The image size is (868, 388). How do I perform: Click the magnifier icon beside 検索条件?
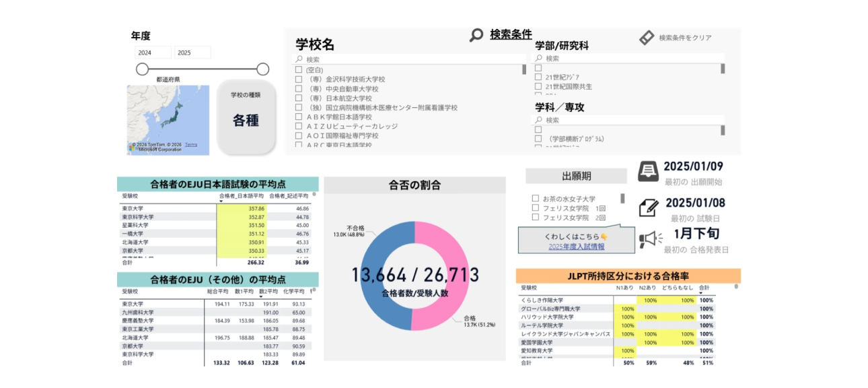tap(476, 35)
